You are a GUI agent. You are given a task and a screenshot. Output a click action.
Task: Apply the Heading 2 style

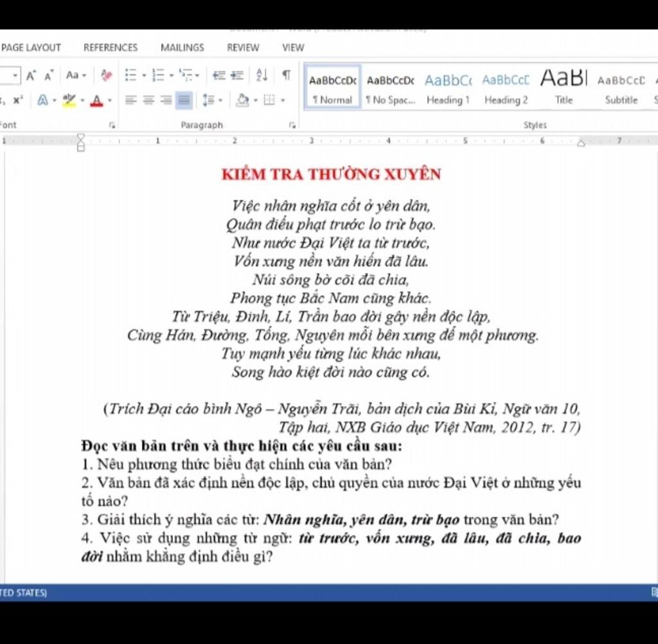coord(506,87)
